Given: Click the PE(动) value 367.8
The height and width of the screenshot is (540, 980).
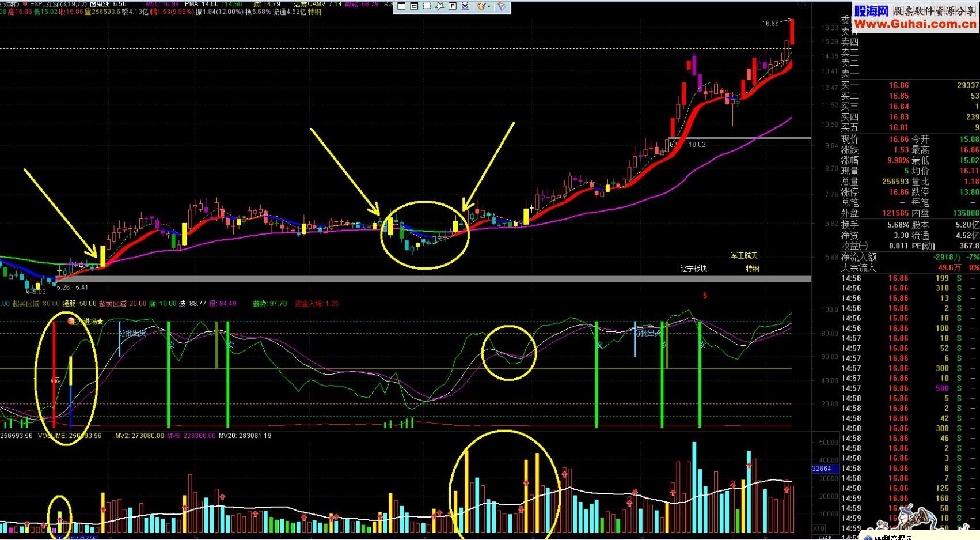Looking at the screenshot, I should pyautogui.click(x=969, y=246).
